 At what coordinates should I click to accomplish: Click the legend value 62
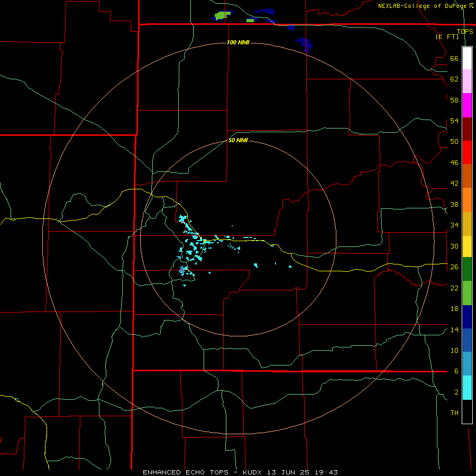coord(454,79)
